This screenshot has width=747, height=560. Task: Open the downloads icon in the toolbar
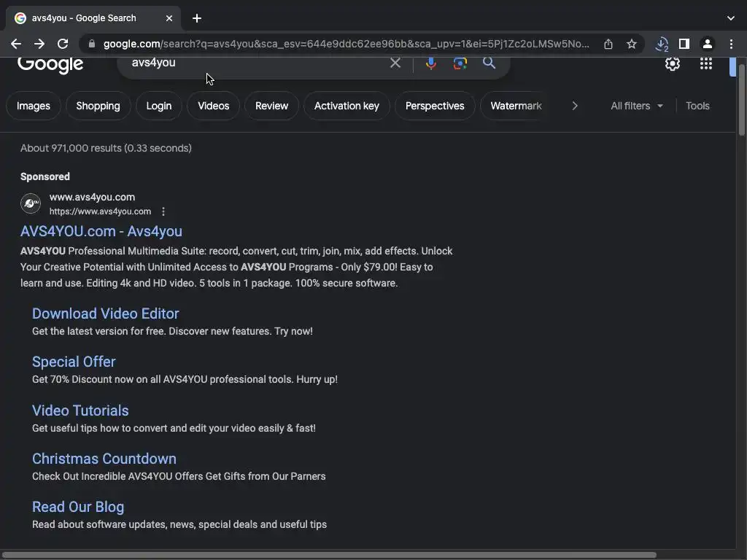click(661, 44)
